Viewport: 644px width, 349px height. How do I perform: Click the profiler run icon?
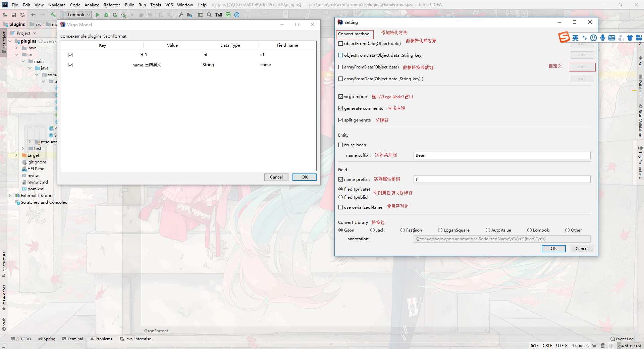coord(124,15)
